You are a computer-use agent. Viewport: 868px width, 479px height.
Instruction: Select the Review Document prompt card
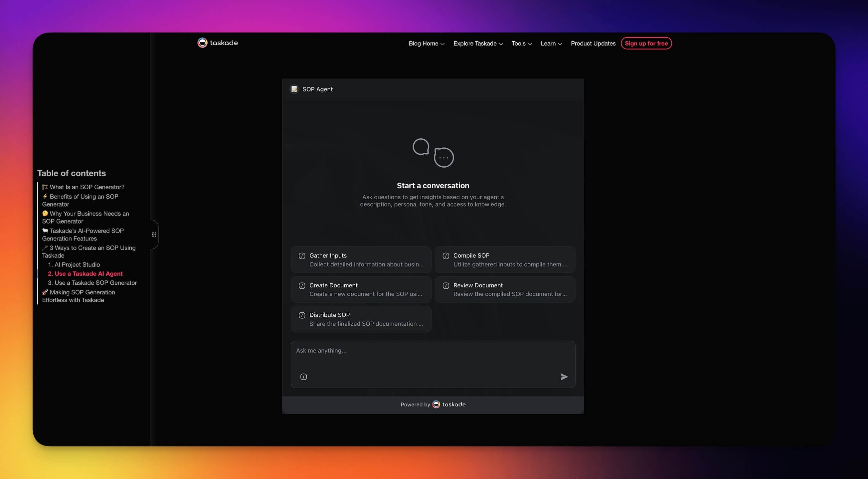505,289
